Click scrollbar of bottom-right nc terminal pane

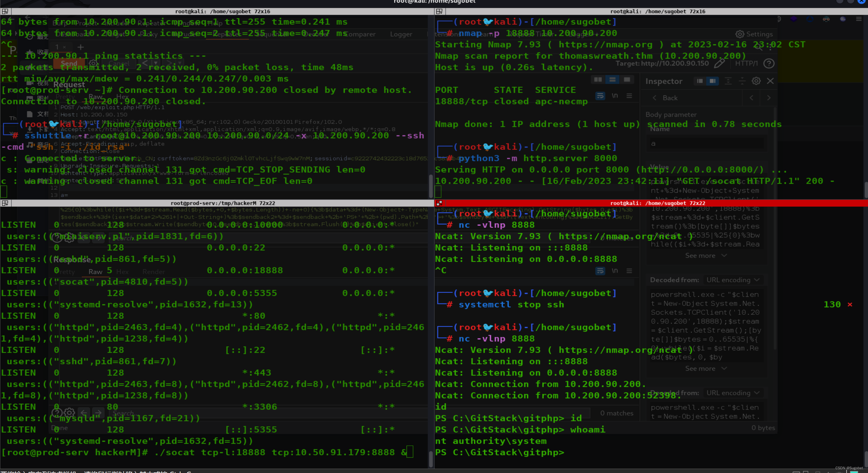tap(866, 459)
